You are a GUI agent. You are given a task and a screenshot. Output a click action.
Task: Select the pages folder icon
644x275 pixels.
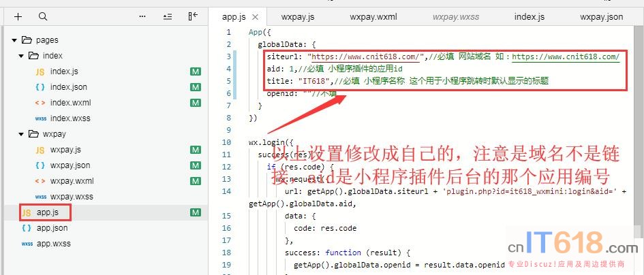[27, 39]
